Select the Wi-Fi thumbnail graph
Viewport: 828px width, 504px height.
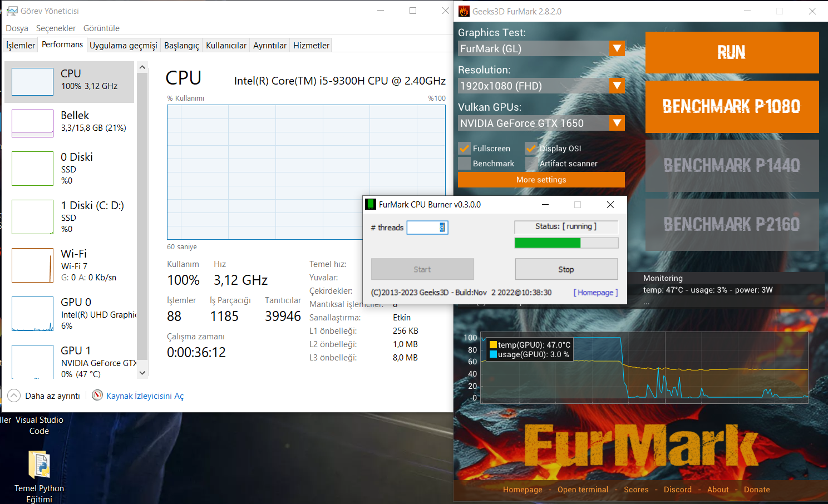[32, 265]
